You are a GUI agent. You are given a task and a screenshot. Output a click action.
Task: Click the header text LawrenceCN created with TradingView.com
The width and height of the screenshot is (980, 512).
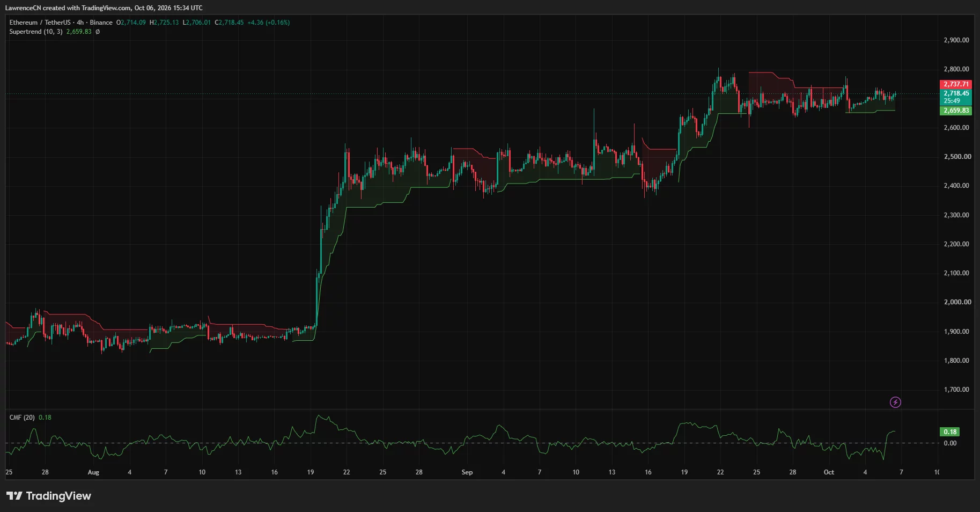pyautogui.click(x=68, y=8)
